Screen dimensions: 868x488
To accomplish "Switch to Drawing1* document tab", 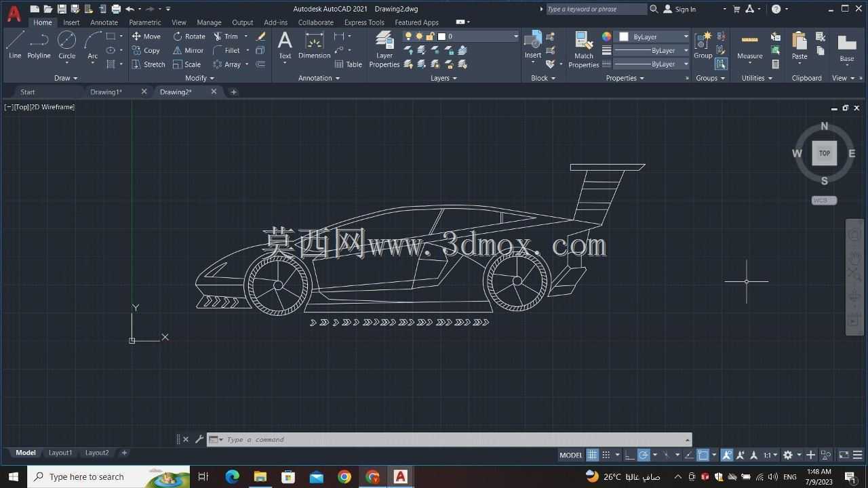I will (106, 91).
